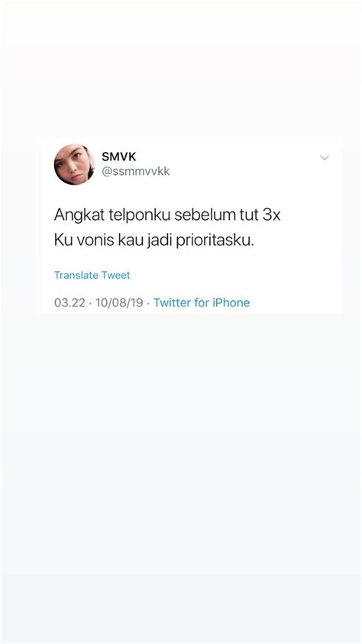Open the Twitter for iPhone source link

click(202, 303)
